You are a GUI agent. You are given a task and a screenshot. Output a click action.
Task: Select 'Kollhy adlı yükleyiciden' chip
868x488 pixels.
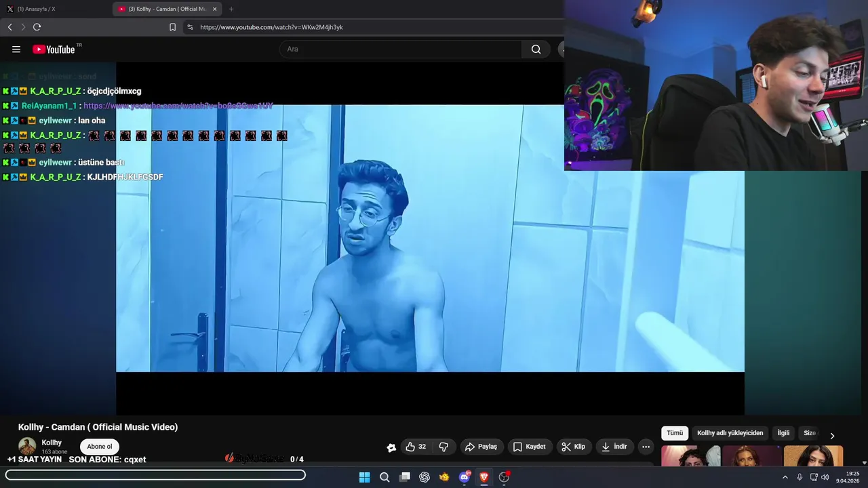[x=730, y=433]
